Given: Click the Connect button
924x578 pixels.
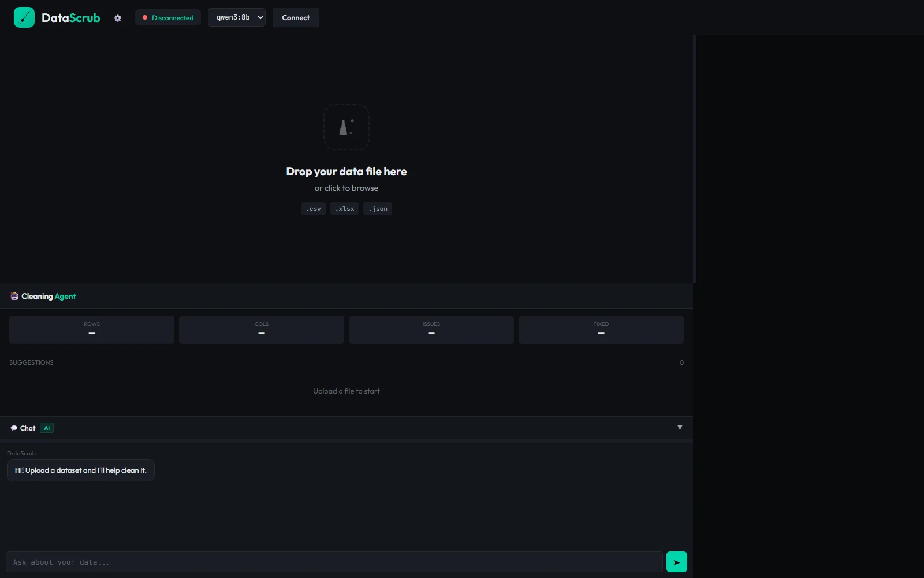Looking at the screenshot, I should point(296,17).
